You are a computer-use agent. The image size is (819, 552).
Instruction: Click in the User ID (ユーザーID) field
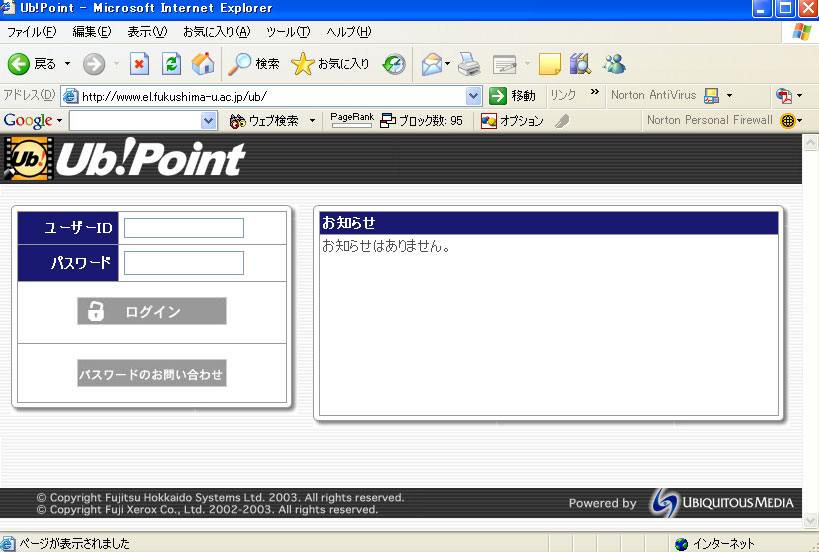[184, 228]
